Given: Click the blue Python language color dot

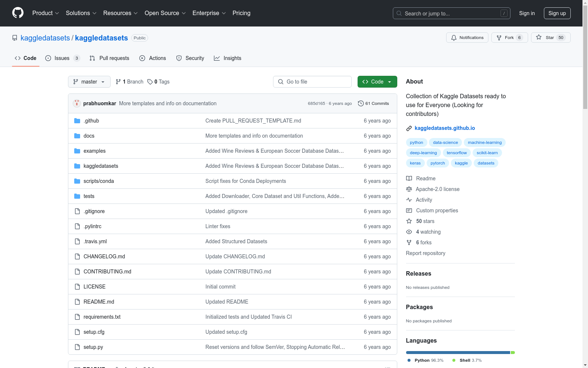Looking at the screenshot, I should tap(409, 360).
